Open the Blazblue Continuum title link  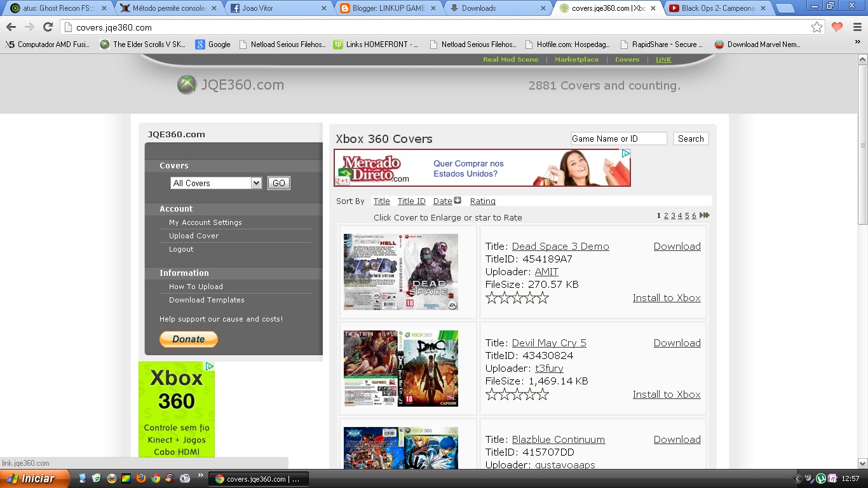click(x=559, y=440)
